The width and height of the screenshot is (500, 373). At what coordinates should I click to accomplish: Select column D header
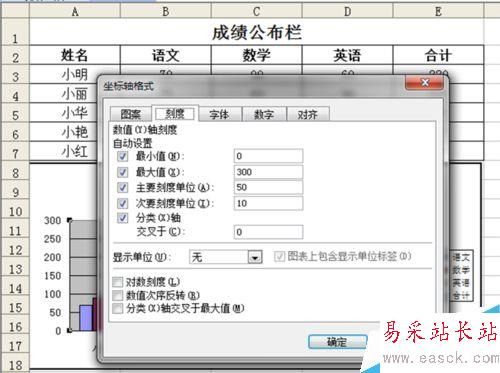point(347,12)
